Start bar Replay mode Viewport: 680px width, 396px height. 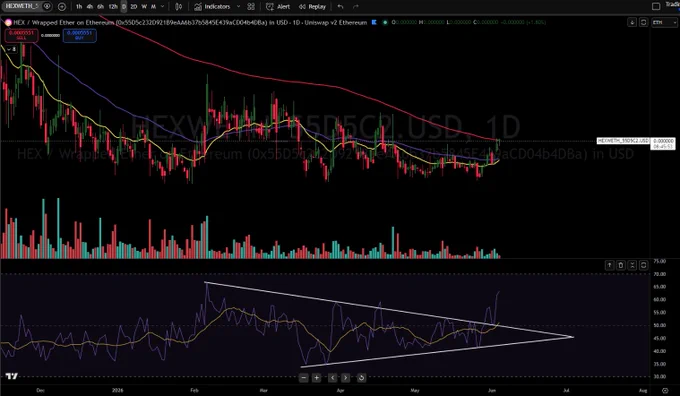coord(312,7)
